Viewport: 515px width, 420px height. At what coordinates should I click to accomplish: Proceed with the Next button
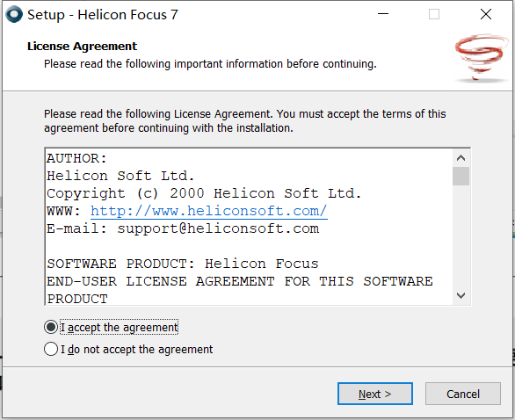point(375,394)
